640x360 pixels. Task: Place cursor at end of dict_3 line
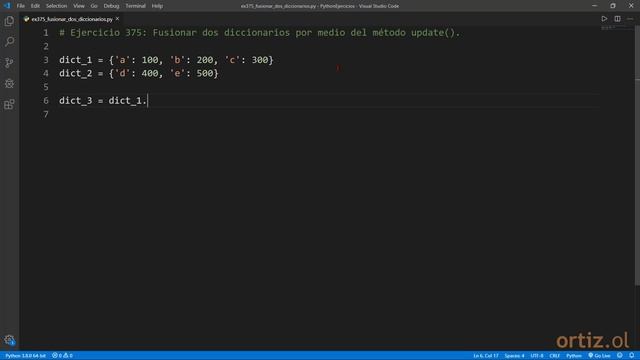[147, 101]
